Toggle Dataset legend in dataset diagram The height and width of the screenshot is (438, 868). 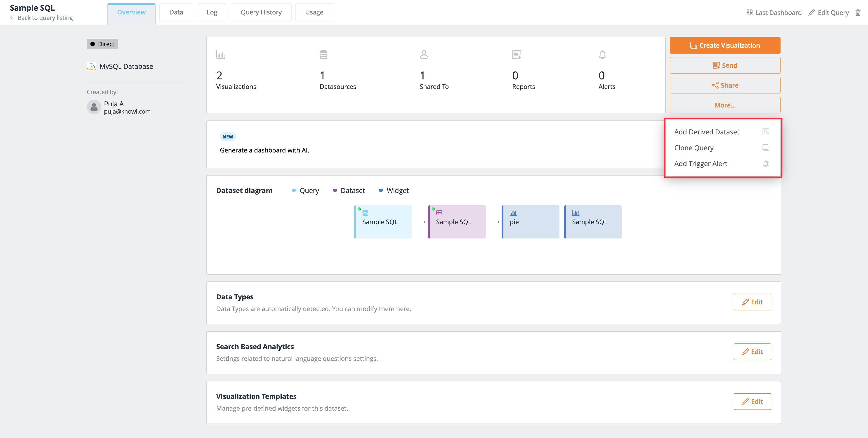349,190
